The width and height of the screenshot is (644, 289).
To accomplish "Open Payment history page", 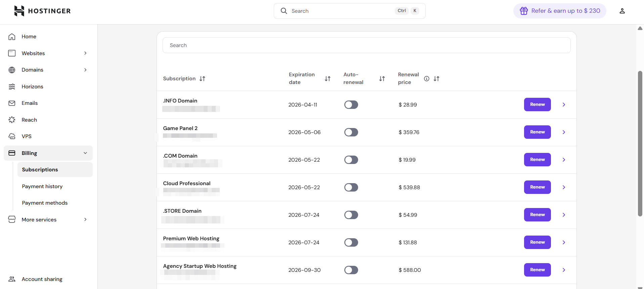I will (x=42, y=187).
